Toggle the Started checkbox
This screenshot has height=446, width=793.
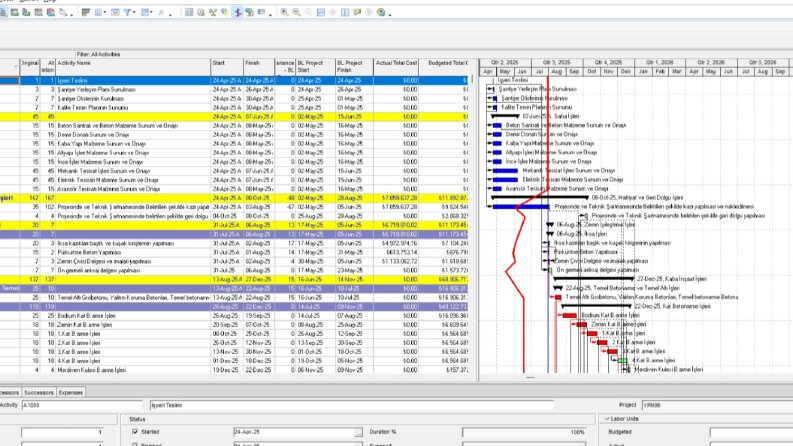tap(135, 432)
